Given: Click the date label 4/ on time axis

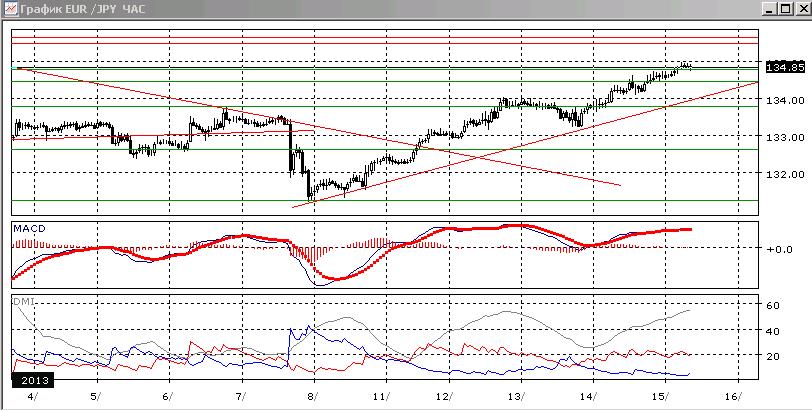Looking at the screenshot, I should pos(34,396).
